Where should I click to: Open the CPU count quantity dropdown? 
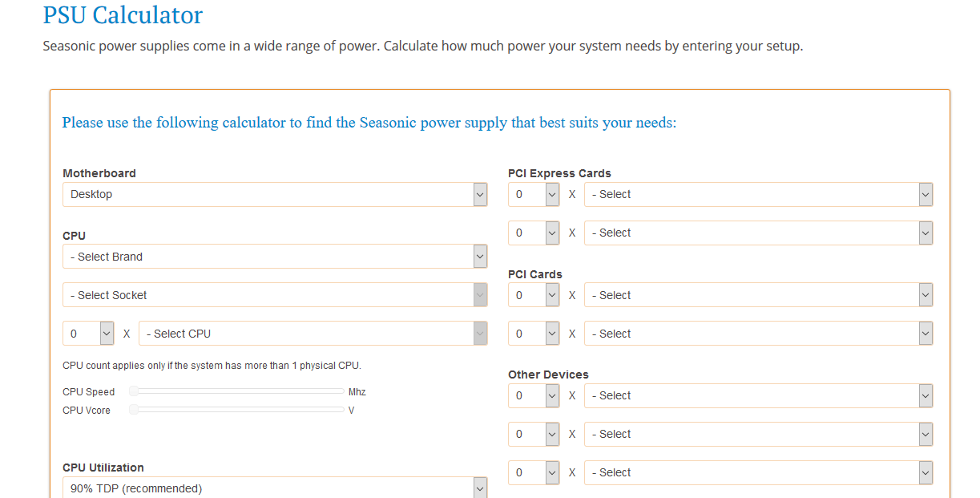click(88, 334)
